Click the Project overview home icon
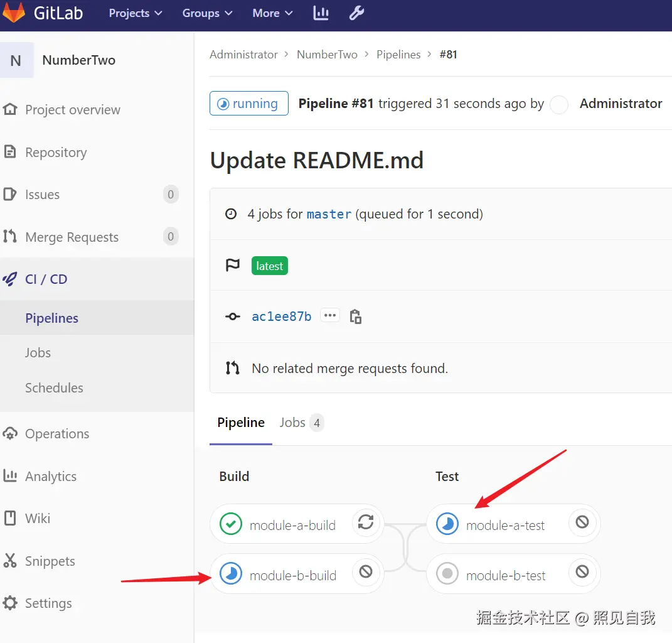The height and width of the screenshot is (643, 672). pos(10,109)
